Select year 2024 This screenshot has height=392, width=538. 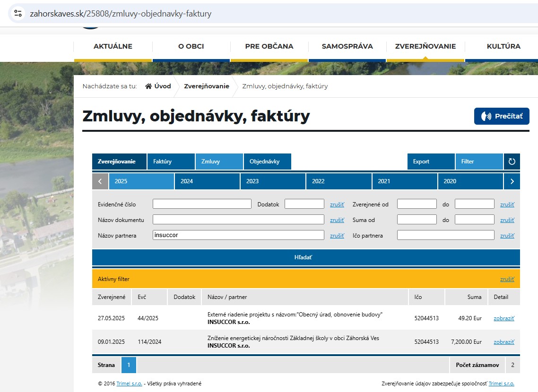coord(207,181)
